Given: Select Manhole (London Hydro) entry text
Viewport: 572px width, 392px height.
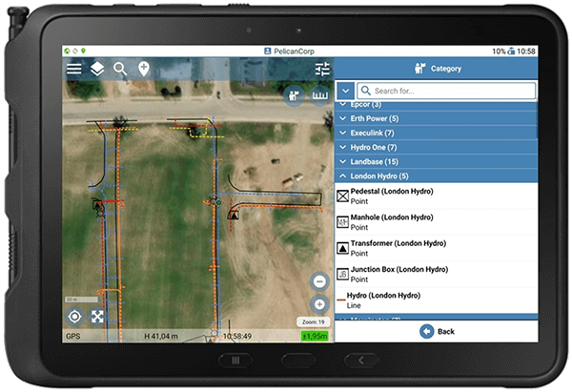Looking at the screenshot, I should pos(392,217).
